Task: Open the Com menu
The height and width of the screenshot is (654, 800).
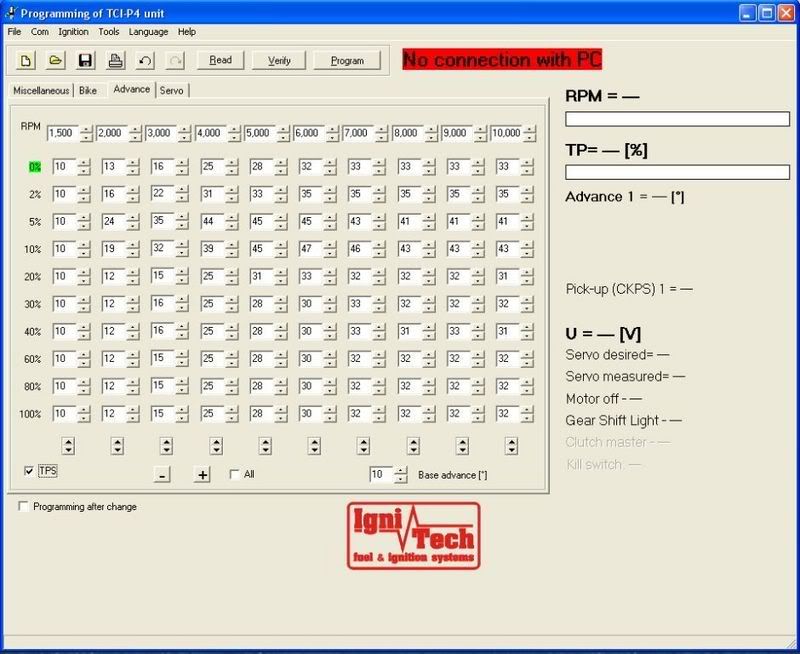Action: pos(40,32)
